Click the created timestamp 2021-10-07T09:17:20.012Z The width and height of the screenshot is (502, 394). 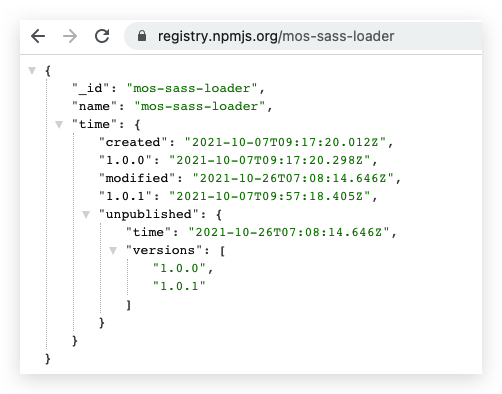285,142
